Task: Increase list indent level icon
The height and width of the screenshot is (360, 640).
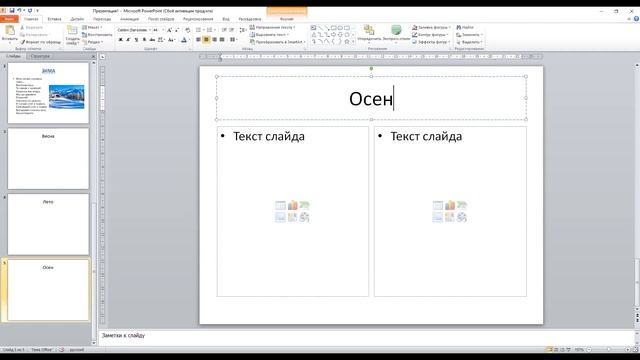Action: (x=231, y=30)
